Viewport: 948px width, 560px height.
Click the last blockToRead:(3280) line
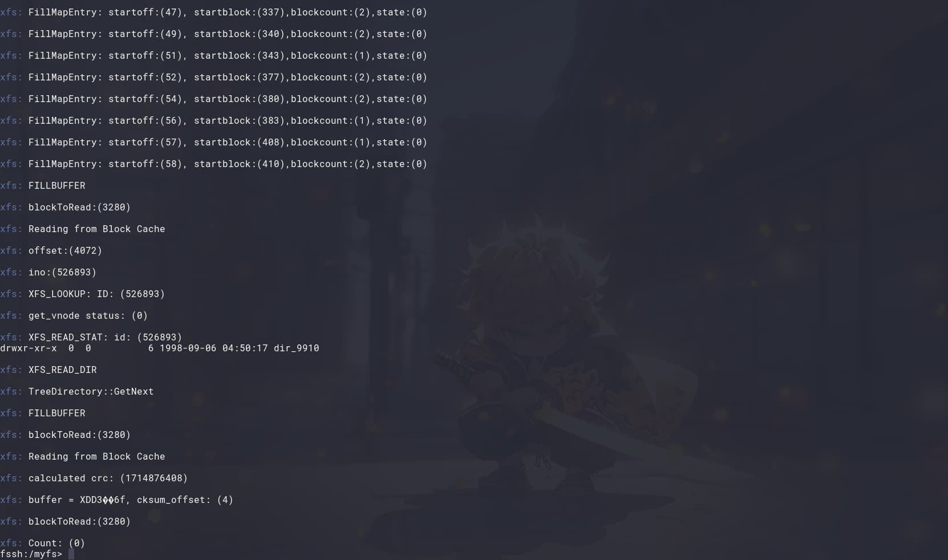pyautogui.click(x=66, y=521)
